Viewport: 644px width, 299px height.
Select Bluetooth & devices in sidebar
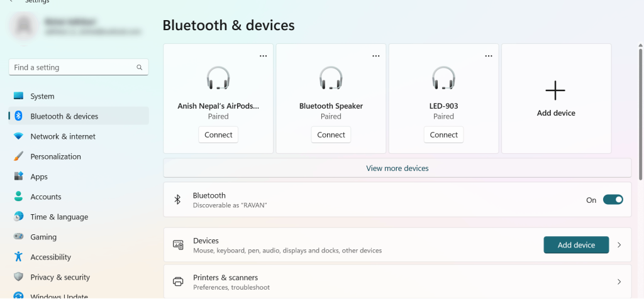coord(79,116)
